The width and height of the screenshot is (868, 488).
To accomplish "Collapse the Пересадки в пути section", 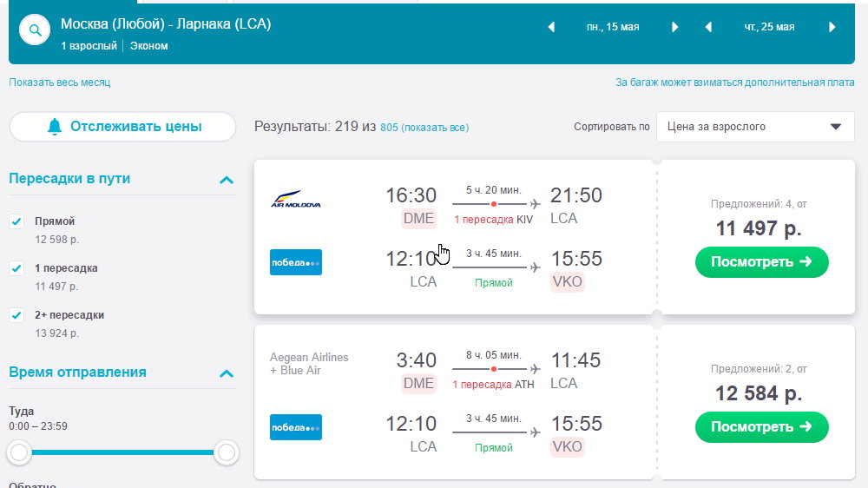I will click(227, 180).
